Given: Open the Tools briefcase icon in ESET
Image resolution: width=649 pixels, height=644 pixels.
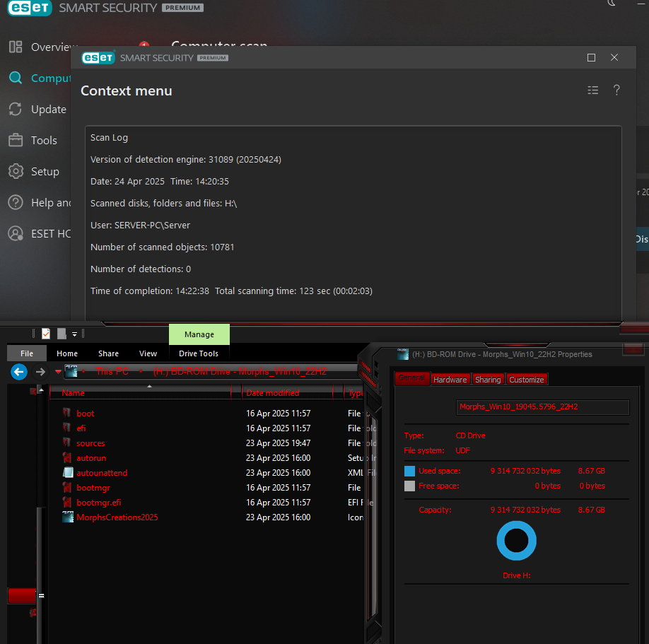Looking at the screenshot, I should pos(16,140).
